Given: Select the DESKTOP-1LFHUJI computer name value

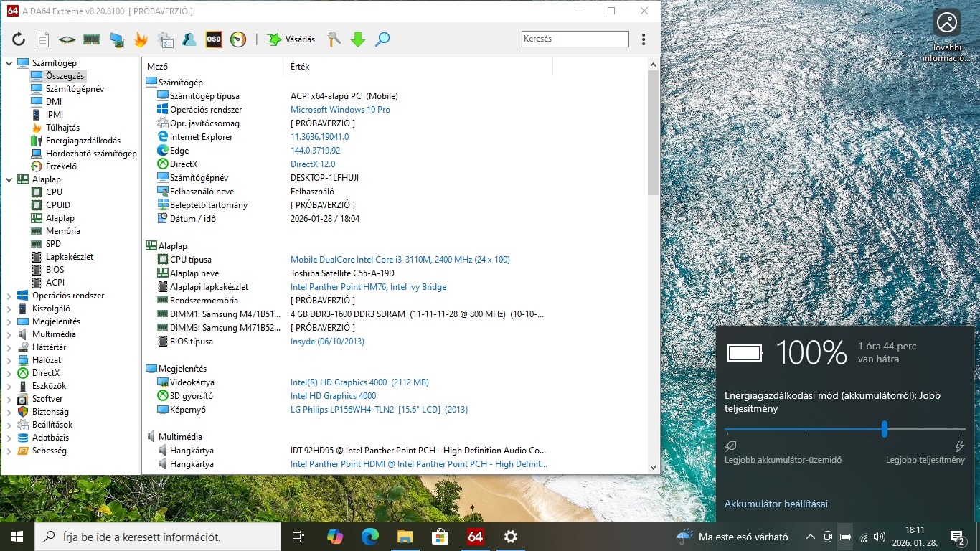Looking at the screenshot, I should 324,178.
